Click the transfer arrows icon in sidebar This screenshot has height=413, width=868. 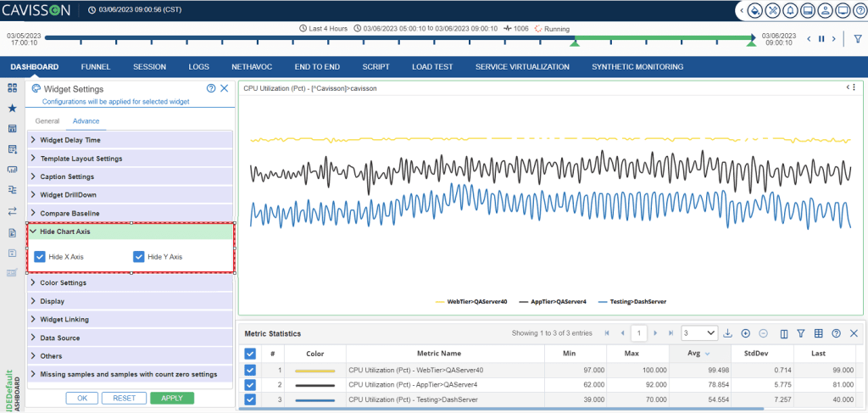click(12, 211)
